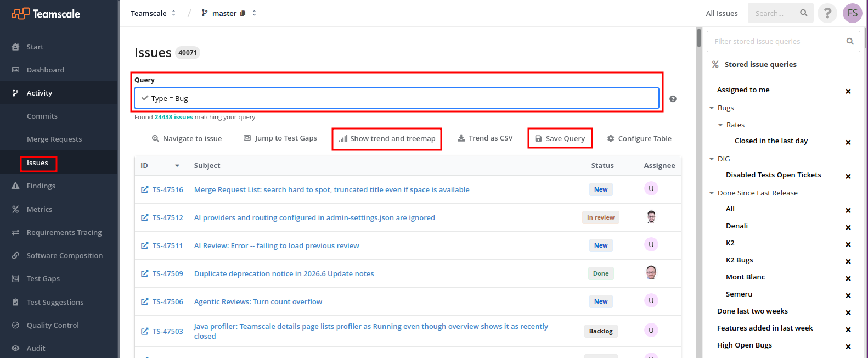Click the 24438 issues count text
The image size is (868, 358).
[173, 117]
